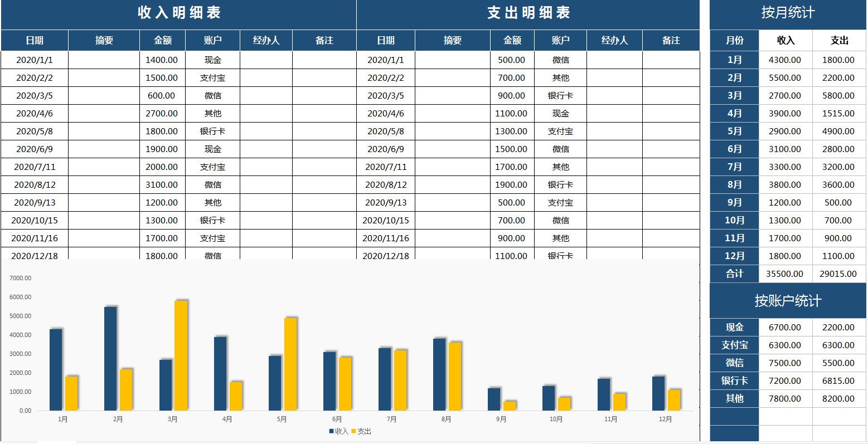Click the 7000.00 axis label in chart
Viewport: 868px width, 444px height.
pyautogui.click(x=21, y=278)
